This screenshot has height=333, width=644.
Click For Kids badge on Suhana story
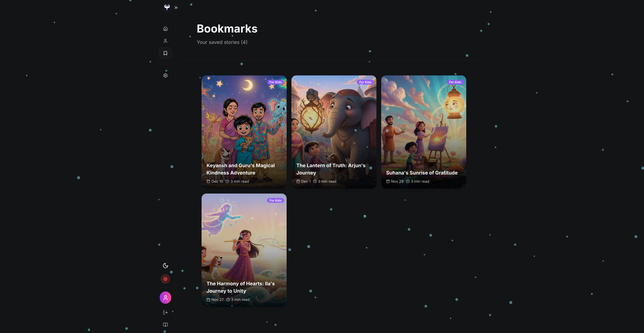click(455, 82)
